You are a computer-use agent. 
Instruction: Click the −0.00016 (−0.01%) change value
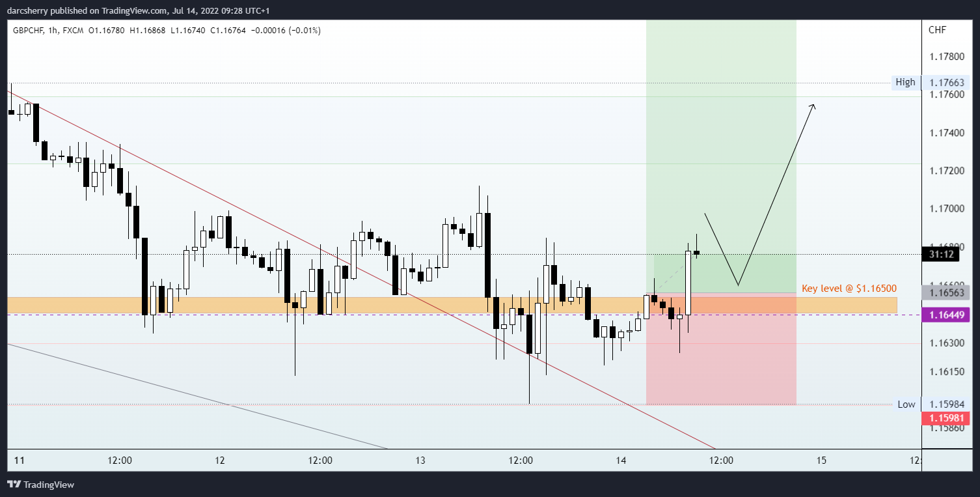(285, 30)
